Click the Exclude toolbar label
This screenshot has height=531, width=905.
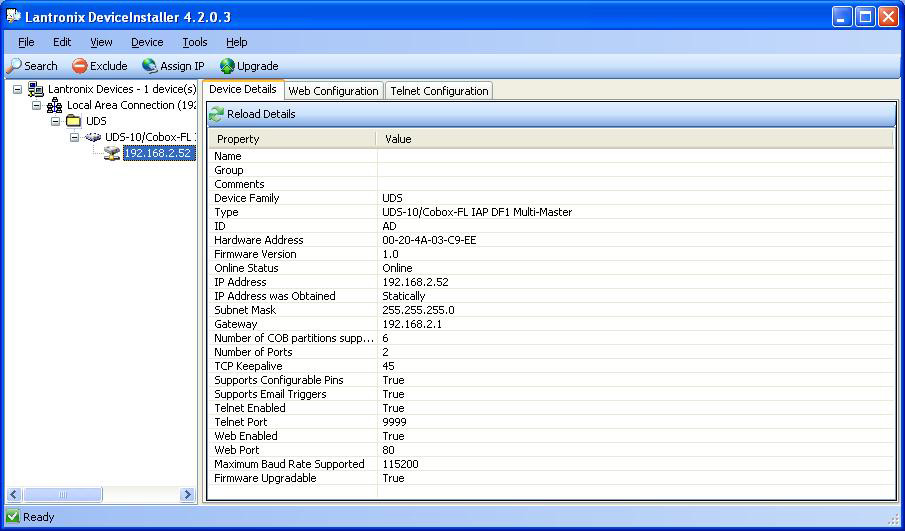click(x=109, y=66)
